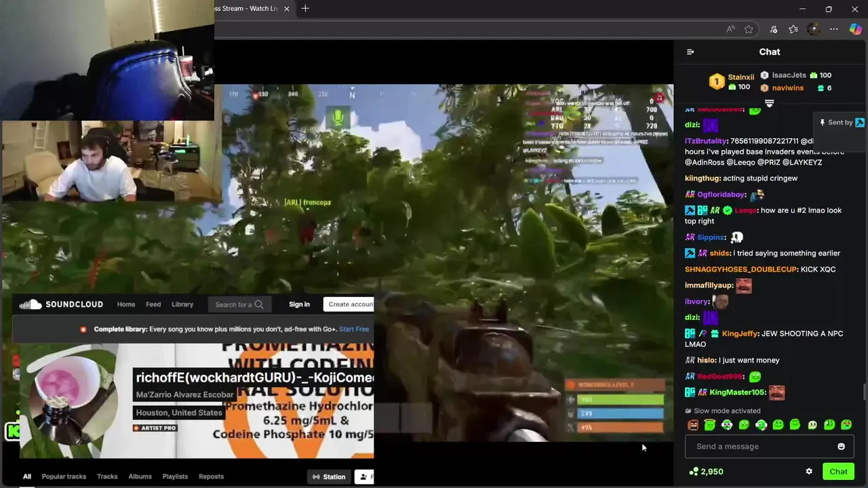Image resolution: width=868 pixels, height=488 pixels.
Task: Click the ARTIST PRO badge
Action: point(155,428)
